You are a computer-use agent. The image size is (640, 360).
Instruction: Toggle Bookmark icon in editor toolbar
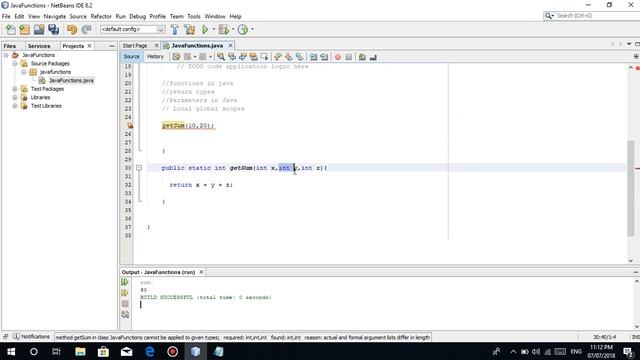[300, 57]
